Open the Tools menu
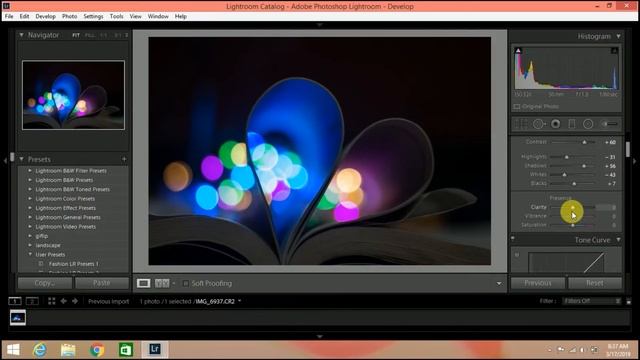 [116, 16]
